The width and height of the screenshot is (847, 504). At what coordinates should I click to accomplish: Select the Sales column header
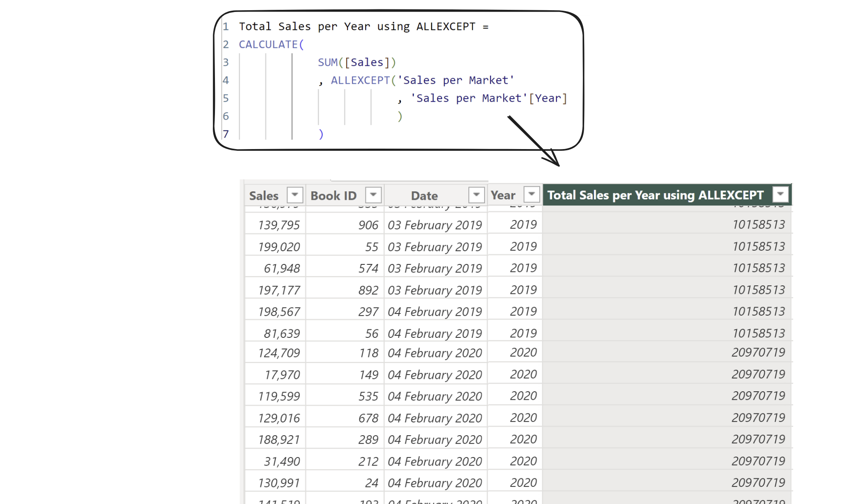[264, 196]
